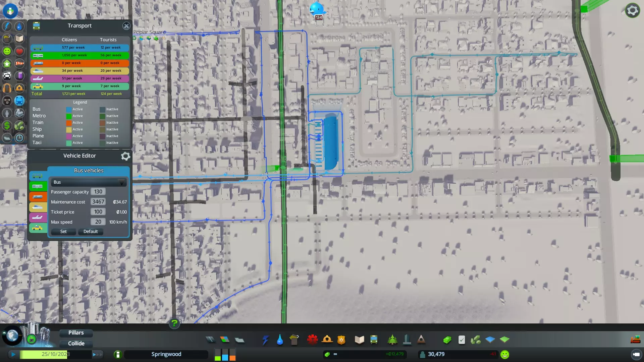Toggle the Pillars option
The image size is (644, 362).
(x=76, y=333)
